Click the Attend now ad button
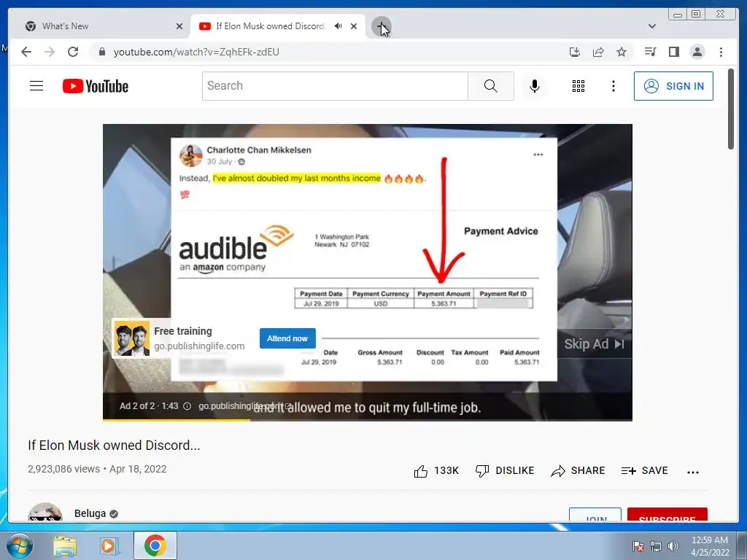747x560 pixels. [x=287, y=338]
